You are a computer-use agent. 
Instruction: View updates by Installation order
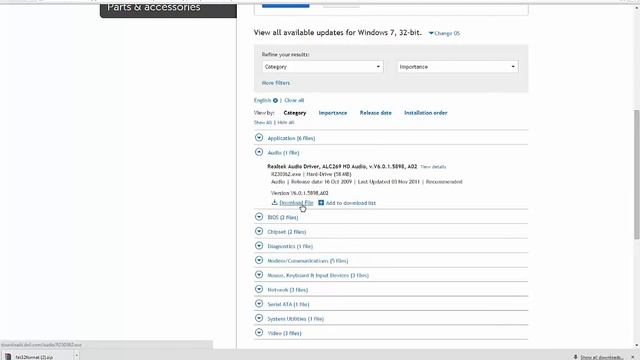tap(426, 113)
